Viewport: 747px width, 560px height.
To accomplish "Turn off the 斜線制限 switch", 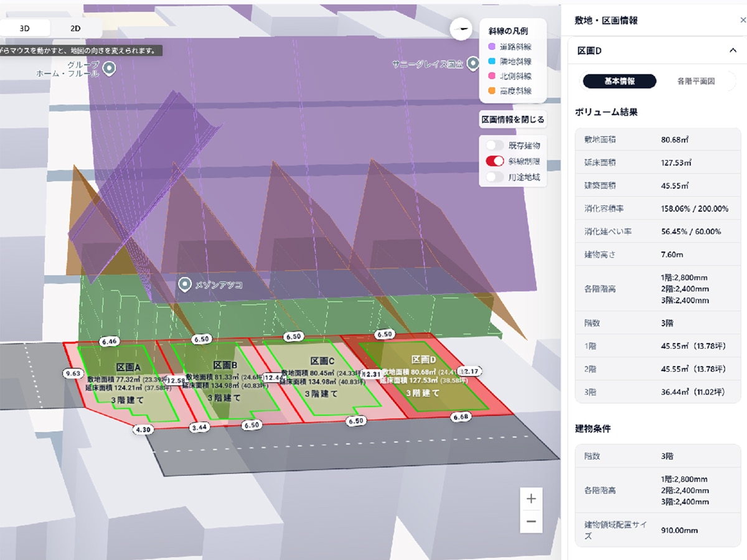I will point(496,161).
